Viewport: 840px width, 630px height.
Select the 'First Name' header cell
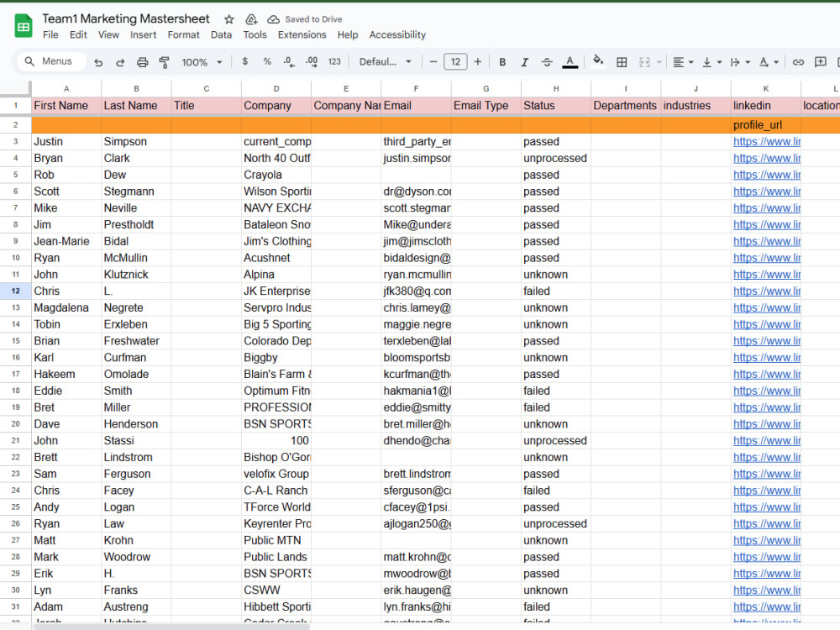point(66,106)
